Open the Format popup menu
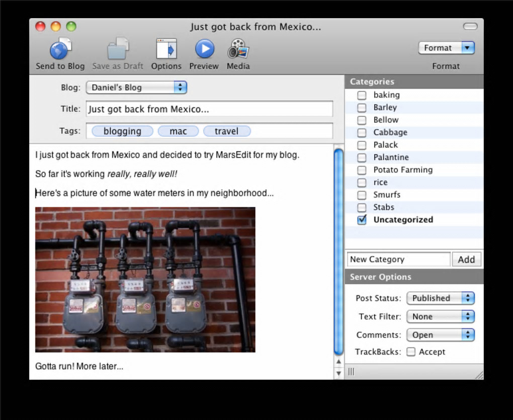 click(x=446, y=48)
